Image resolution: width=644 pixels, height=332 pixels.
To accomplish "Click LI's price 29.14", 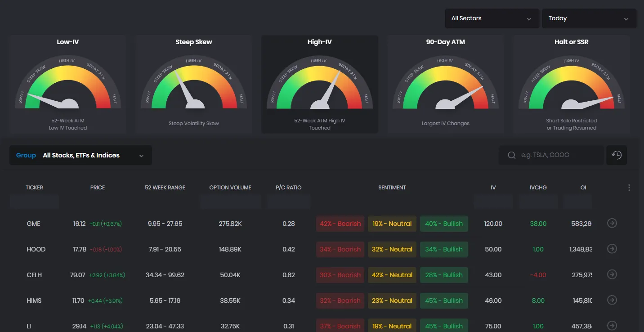I will pos(80,326).
